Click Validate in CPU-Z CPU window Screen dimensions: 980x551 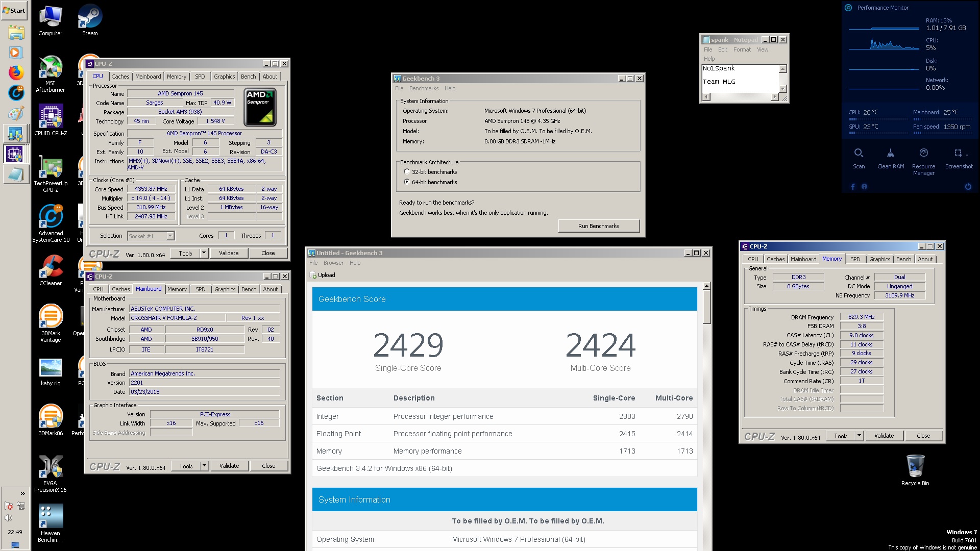[x=229, y=253]
